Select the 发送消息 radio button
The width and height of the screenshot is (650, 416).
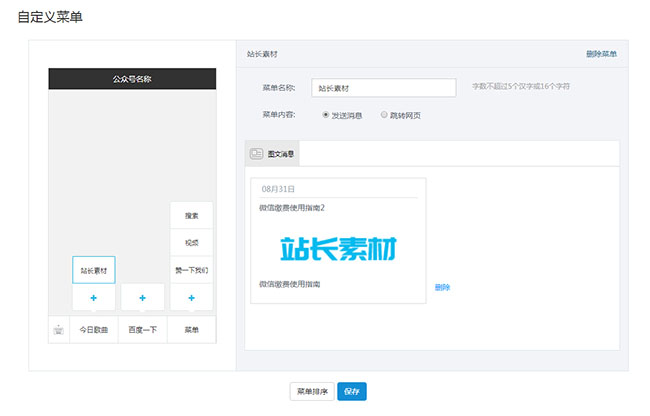tap(326, 115)
